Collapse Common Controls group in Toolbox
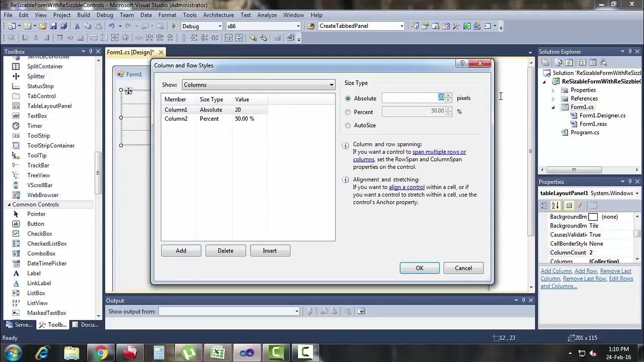This screenshot has width=644, height=362. tap(9, 205)
